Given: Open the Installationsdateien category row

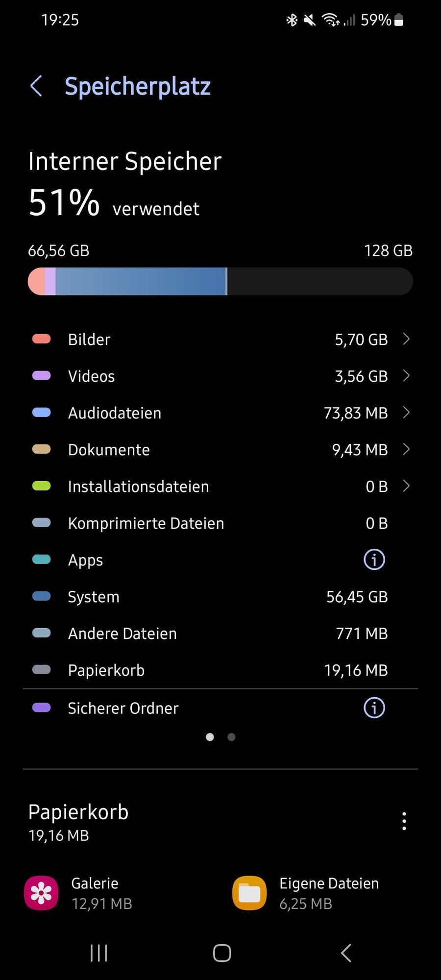Looking at the screenshot, I should pos(220,486).
